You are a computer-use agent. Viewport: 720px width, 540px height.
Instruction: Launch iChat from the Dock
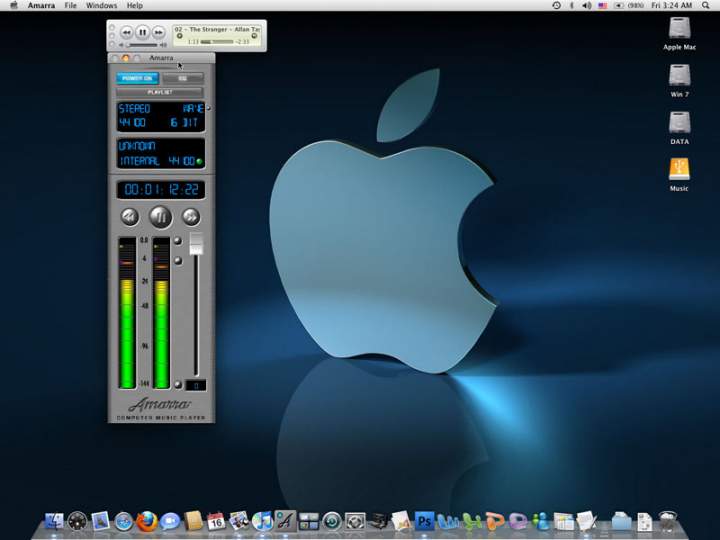[170, 522]
